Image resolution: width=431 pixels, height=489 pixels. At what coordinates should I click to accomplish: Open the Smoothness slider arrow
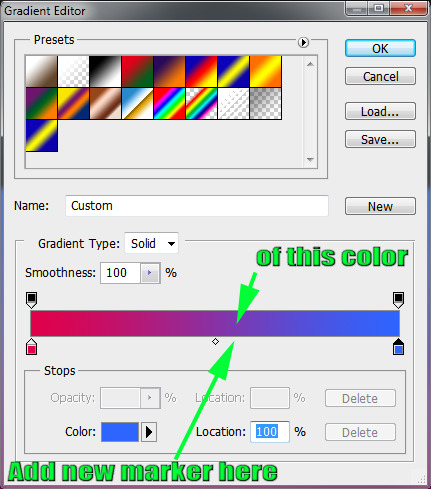pos(150,273)
